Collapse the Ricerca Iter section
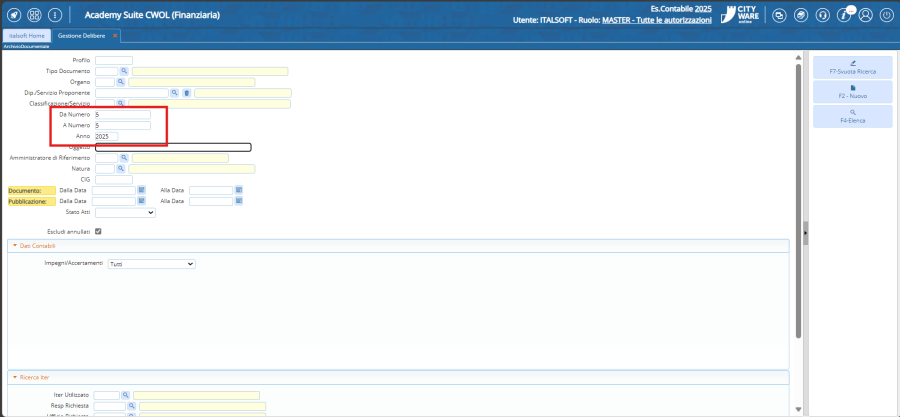This screenshot has width=900, height=417. 14,377
